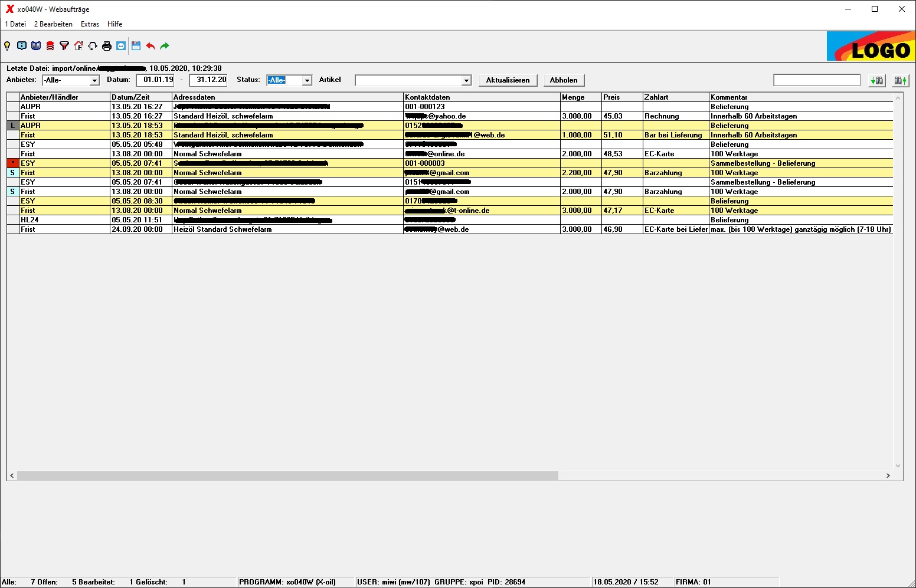
Task: Click the Adressdaten column header
Action: (x=287, y=97)
